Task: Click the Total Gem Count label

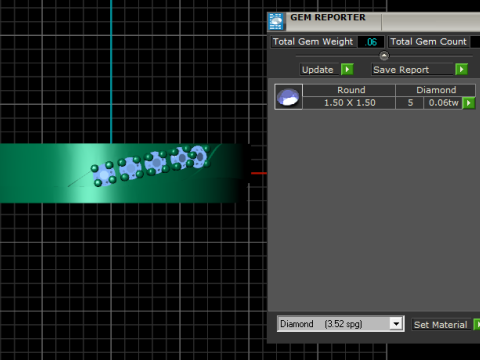Action: [x=428, y=42]
